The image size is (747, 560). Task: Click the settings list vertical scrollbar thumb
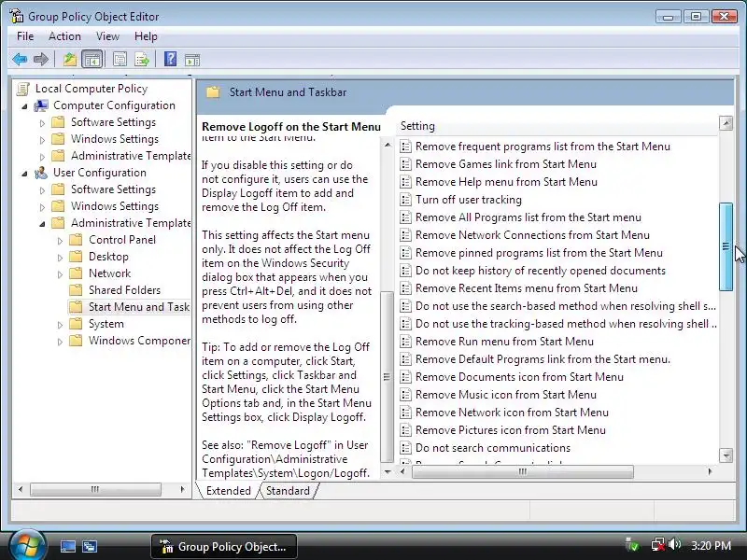coord(726,246)
